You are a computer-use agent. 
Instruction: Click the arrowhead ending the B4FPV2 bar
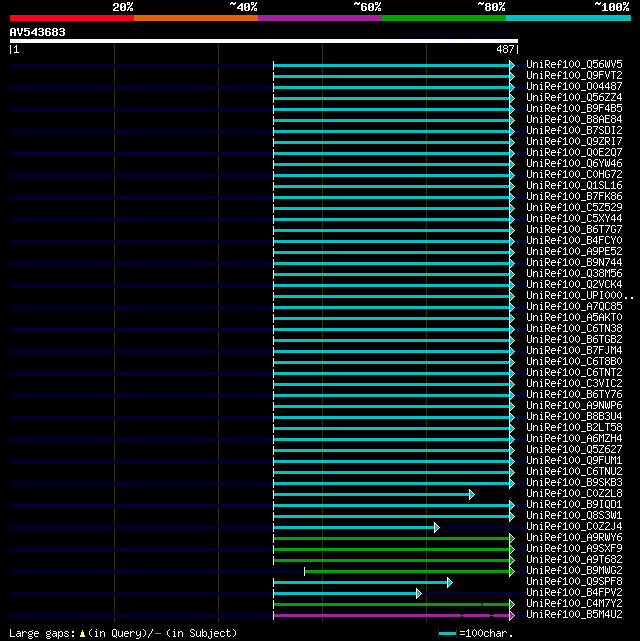(419, 594)
